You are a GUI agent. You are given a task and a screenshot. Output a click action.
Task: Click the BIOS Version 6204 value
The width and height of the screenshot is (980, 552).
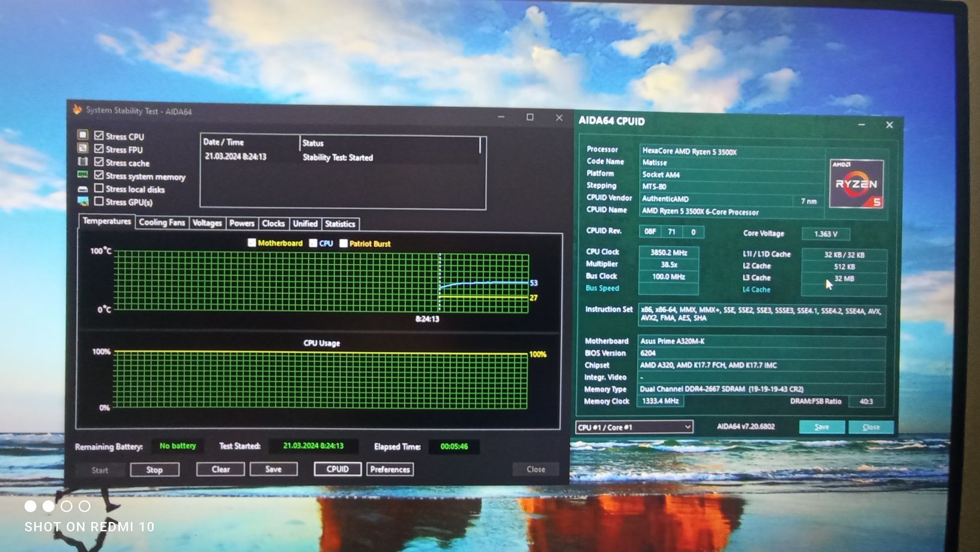tap(761, 353)
